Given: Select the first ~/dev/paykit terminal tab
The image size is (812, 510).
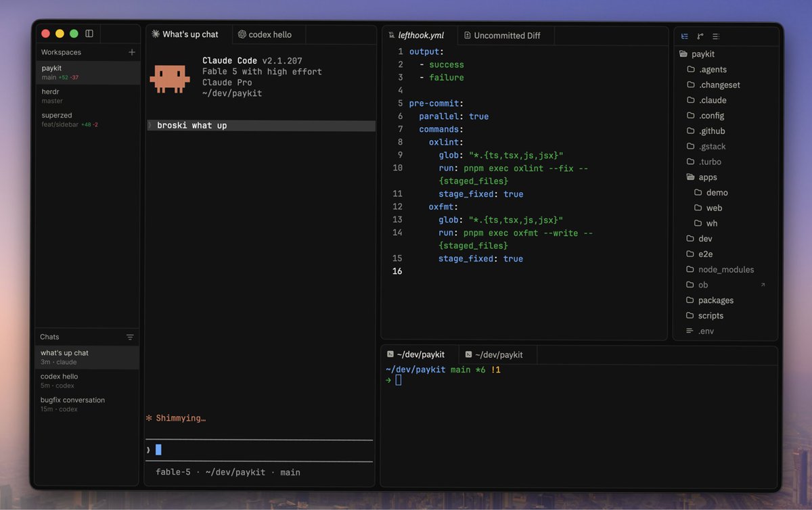Looking at the screenshot, I should pos(420,354).
